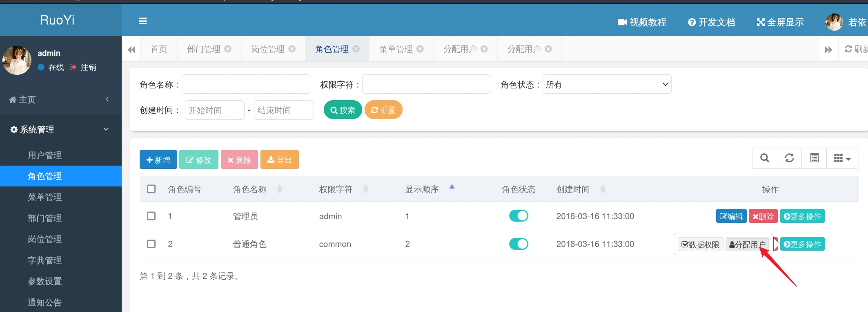Toggle card view list icon
Image resolution: width=868 pixels, height=312 pixels.
[814, 158]
